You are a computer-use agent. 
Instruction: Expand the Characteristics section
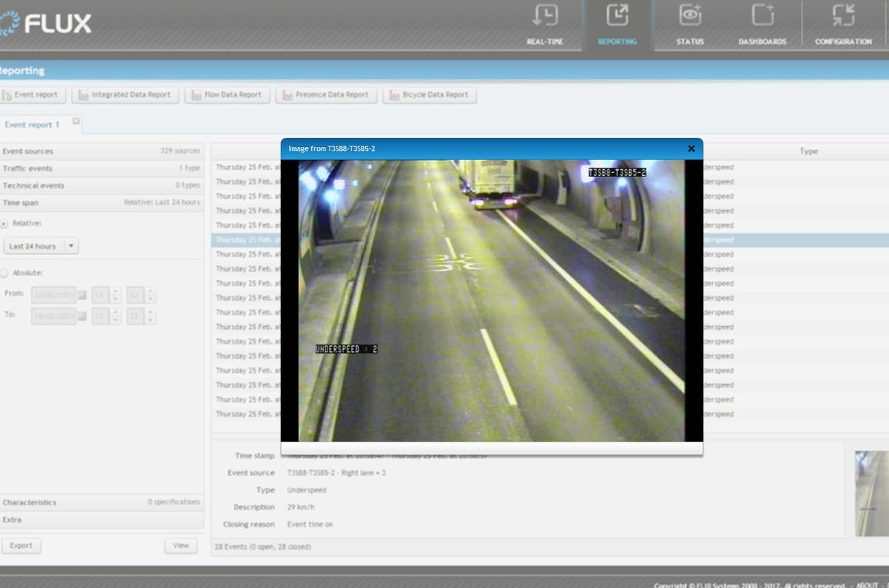pyautogui.click(x=101, y=503)
